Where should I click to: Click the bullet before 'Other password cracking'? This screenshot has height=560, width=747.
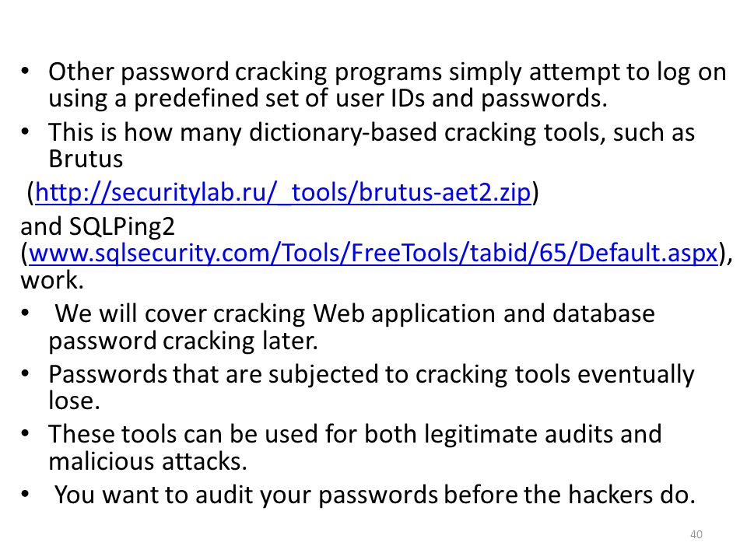[25, 72]
